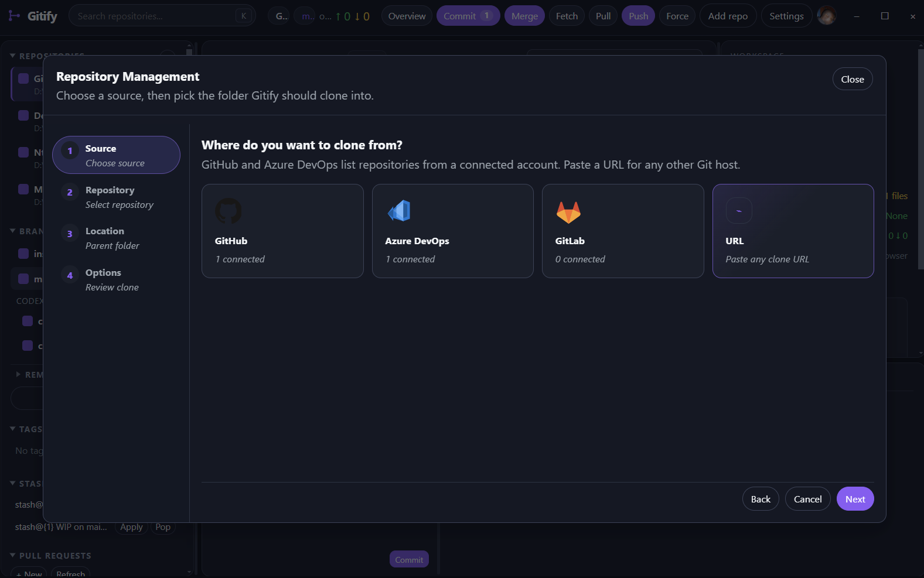Click the Next button
The width and height of the screenshot is (924, 578).
(x=855, y=499)
